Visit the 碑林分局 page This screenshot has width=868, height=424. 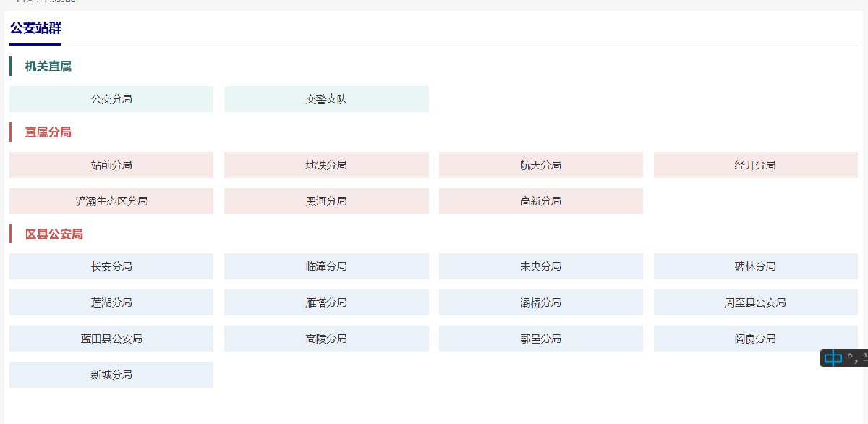click(x=755, y=266)
